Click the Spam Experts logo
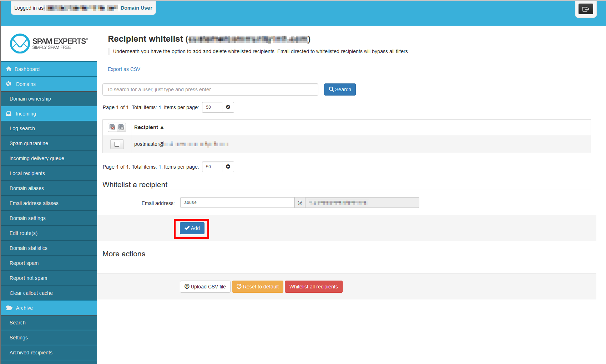Image resolution: width=606 pixels, height=364 pixels. tap(49, 43)
